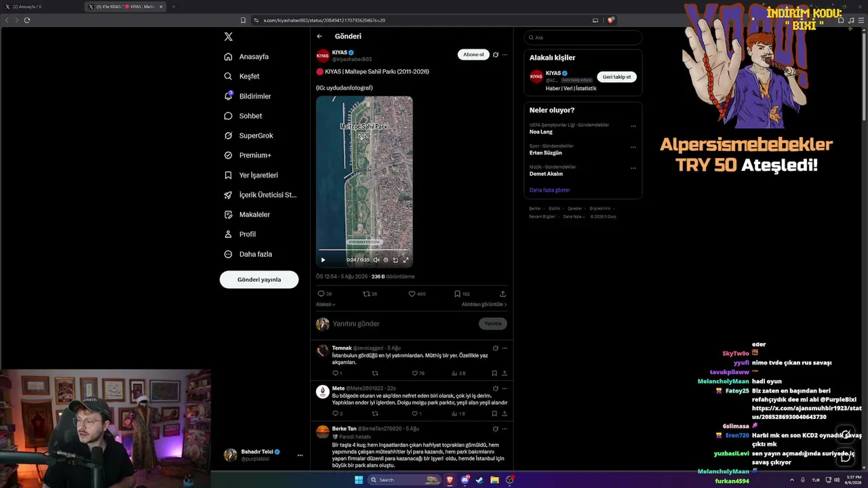
Task: Click the Abone ol button
Action: click(473, 54)
